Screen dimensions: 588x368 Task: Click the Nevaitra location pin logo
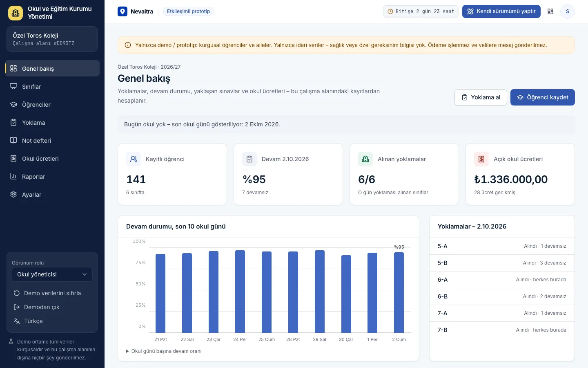pos(122,11)
